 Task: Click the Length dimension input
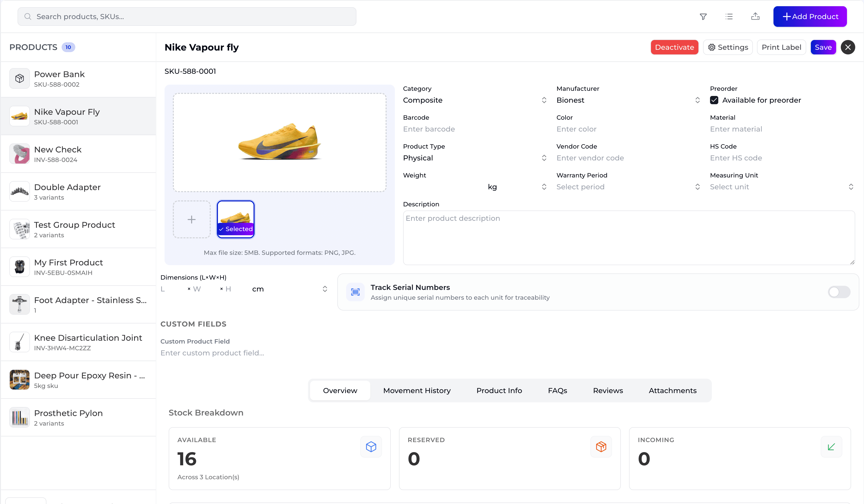(x=173, y=289)
